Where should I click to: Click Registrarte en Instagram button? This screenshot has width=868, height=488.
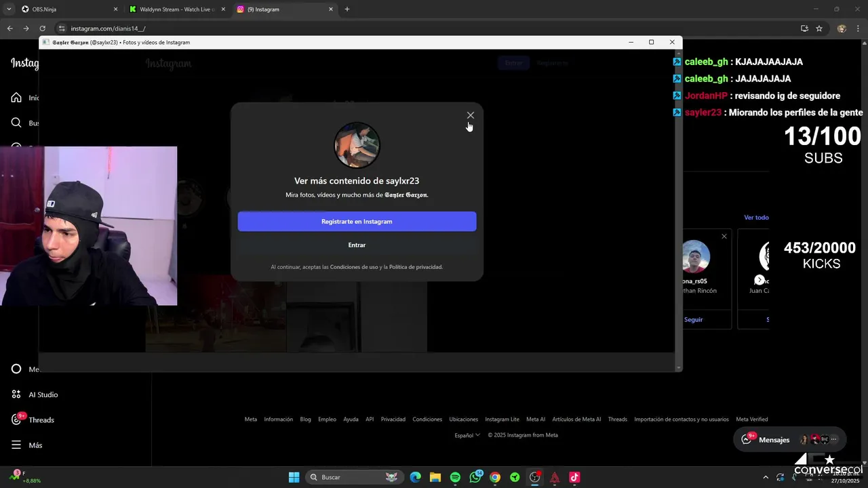[x=357, y=222]
